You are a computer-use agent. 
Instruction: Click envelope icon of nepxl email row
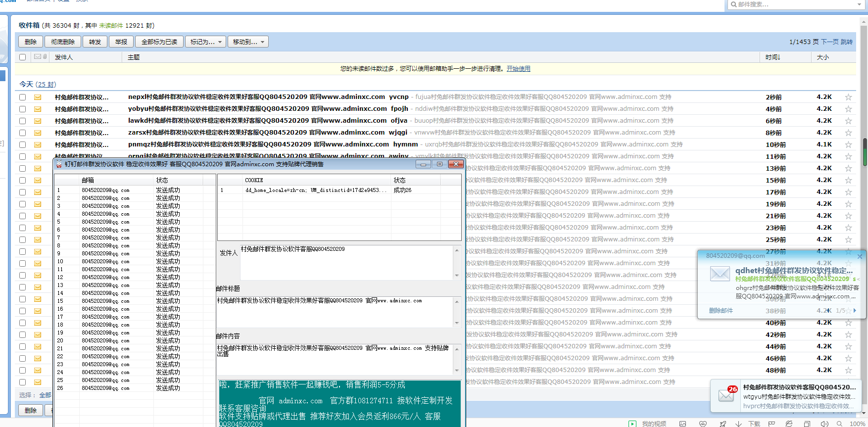tap(38, 97)
